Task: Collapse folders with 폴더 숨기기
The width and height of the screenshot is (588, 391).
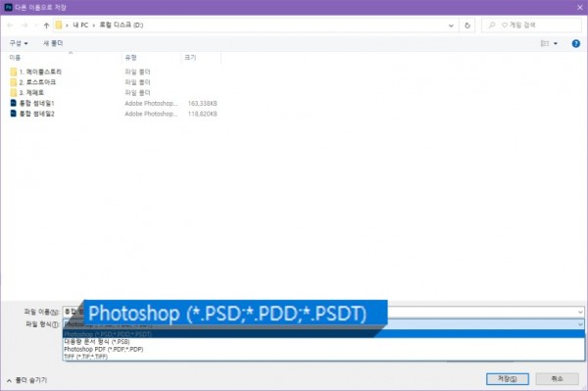Action: coord(27,380)
